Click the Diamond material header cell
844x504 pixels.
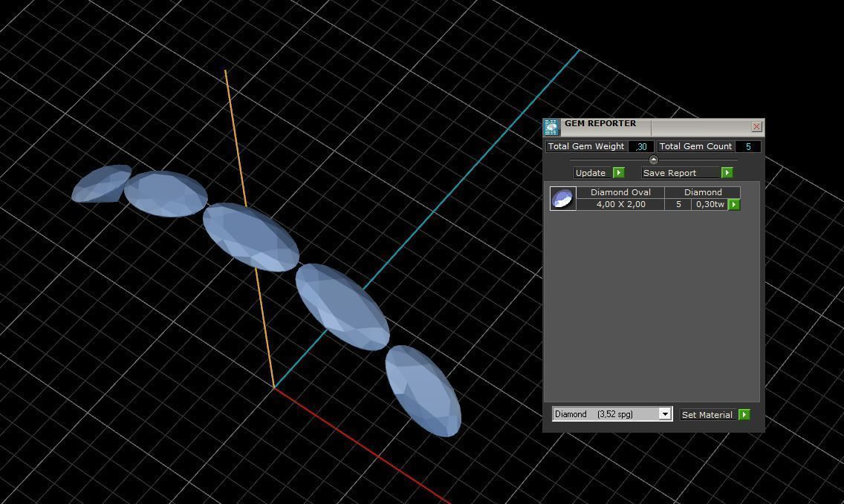pyautogui.click(x=703, y=192)
